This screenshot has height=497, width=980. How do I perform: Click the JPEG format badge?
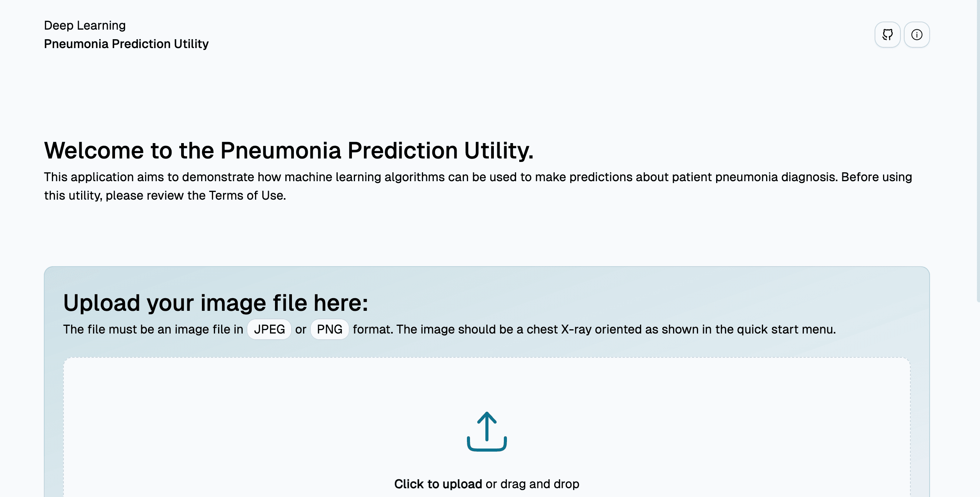pos(269,329)
